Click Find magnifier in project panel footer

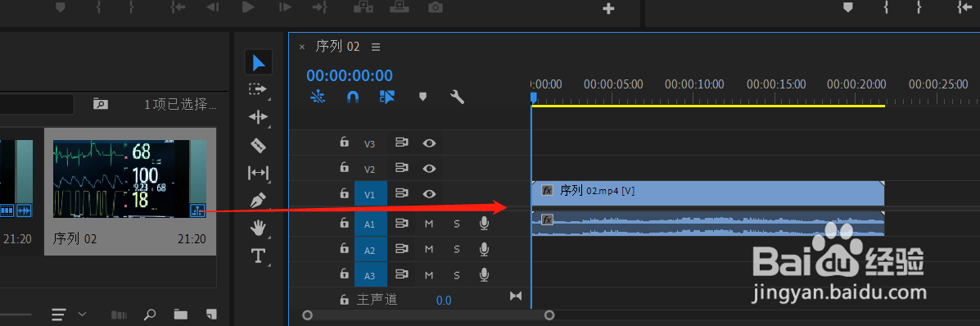pyautogui.click(x=149, y=314)
